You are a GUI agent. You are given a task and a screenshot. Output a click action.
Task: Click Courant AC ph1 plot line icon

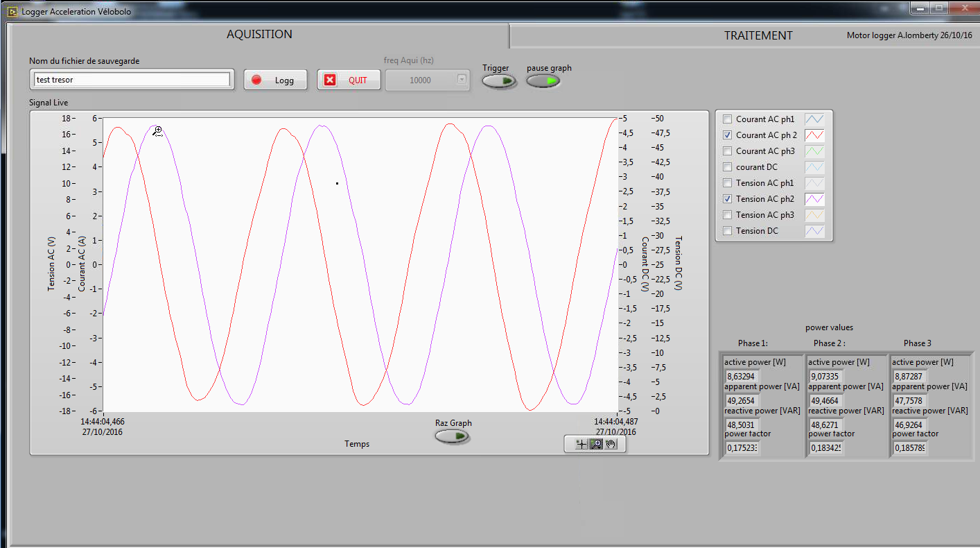pos(814,119)
